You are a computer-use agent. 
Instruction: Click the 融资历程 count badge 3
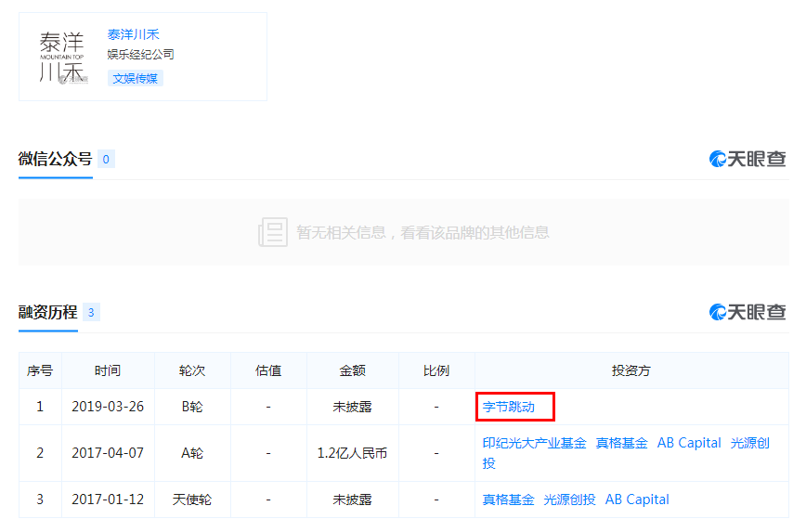pyautogui.click(x=91, y=312)
